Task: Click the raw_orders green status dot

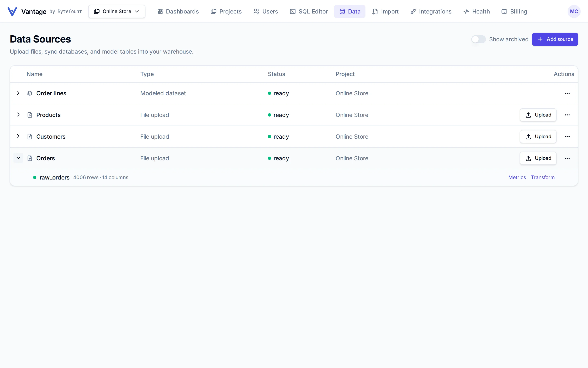Action: pos(35,177)
